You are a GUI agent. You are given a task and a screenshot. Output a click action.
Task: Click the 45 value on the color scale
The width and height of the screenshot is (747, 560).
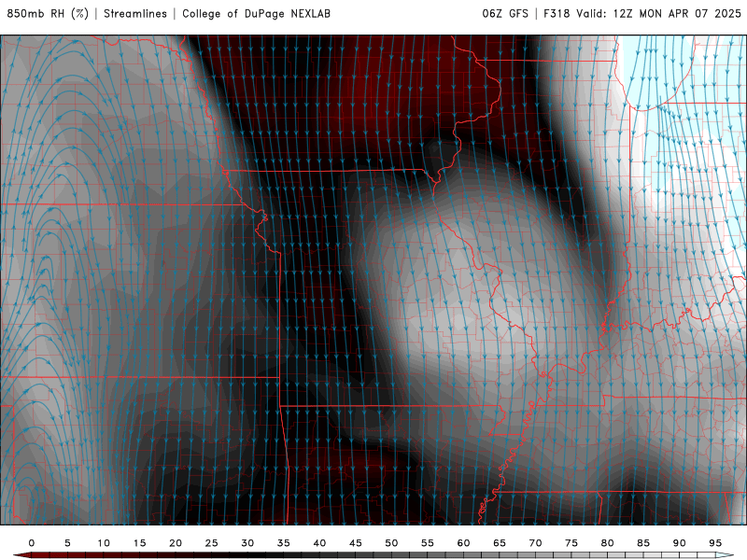coord(356,543)
